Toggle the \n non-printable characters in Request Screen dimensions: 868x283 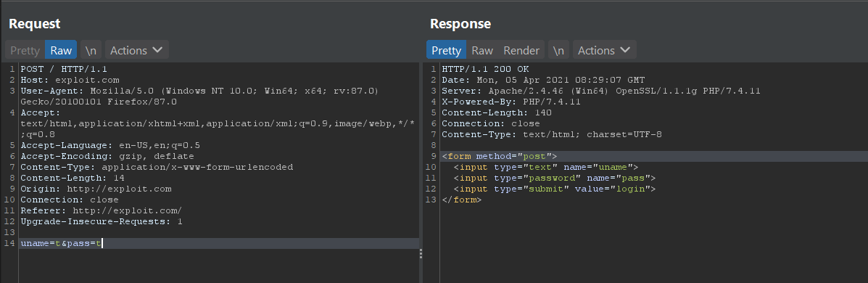(x=91, y=50)
